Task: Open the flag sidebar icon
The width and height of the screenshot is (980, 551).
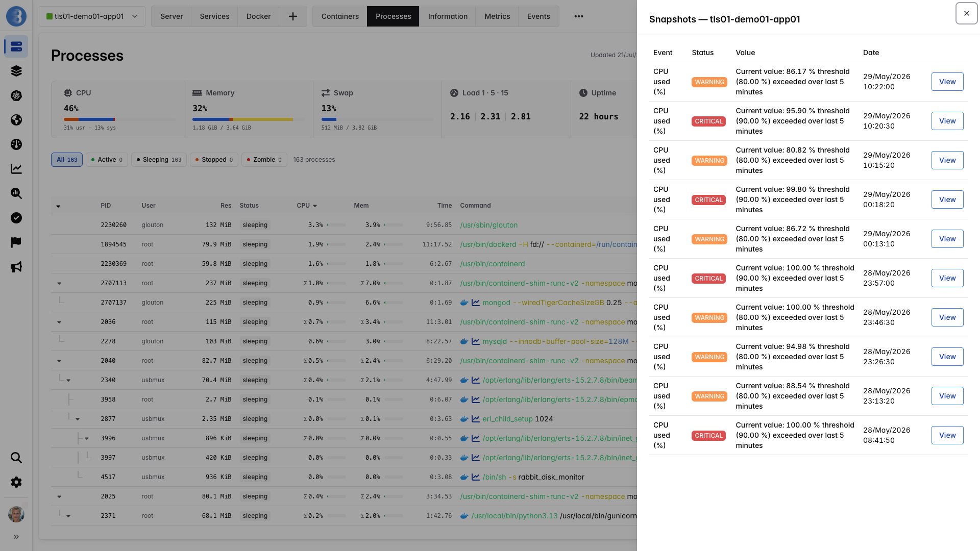Action: click(16, 242)
